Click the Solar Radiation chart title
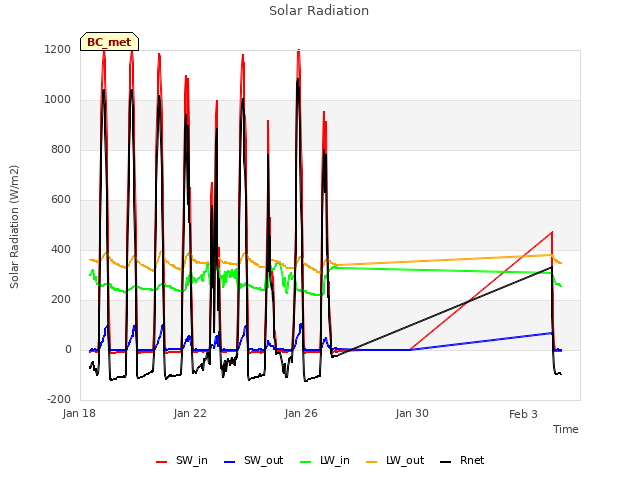The width and height of the screenshot is (640, 480). point(319,11)
